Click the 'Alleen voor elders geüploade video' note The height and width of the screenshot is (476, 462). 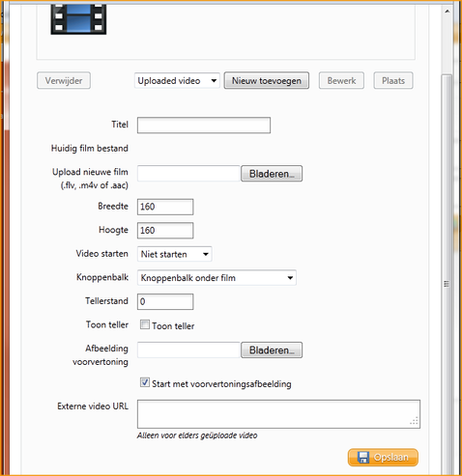(x=197, y=435)
